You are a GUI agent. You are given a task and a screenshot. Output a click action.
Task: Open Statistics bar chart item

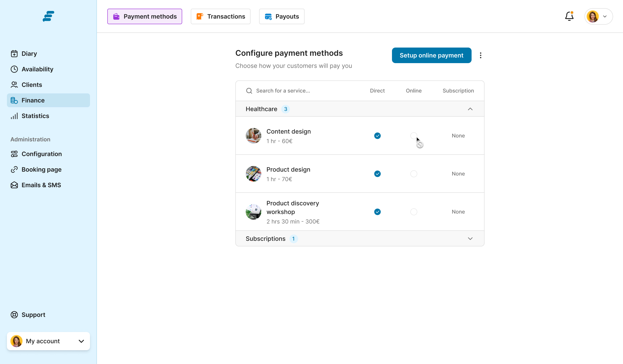(35, 116)
